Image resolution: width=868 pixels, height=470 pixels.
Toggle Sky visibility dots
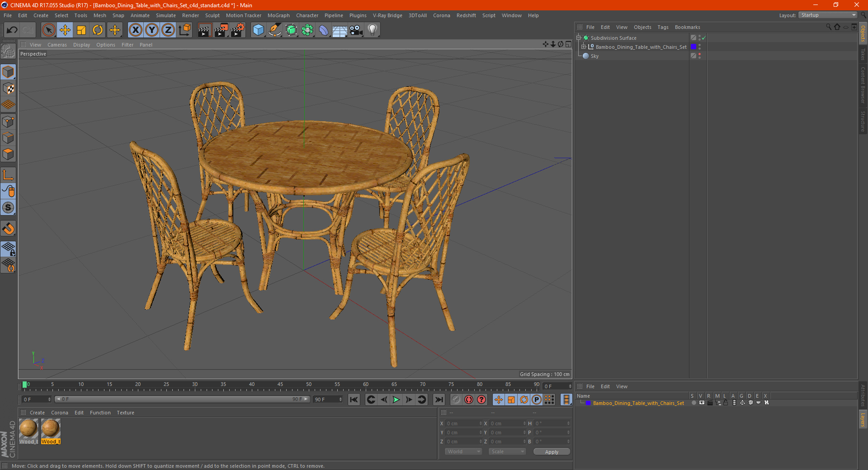point(699,56)
